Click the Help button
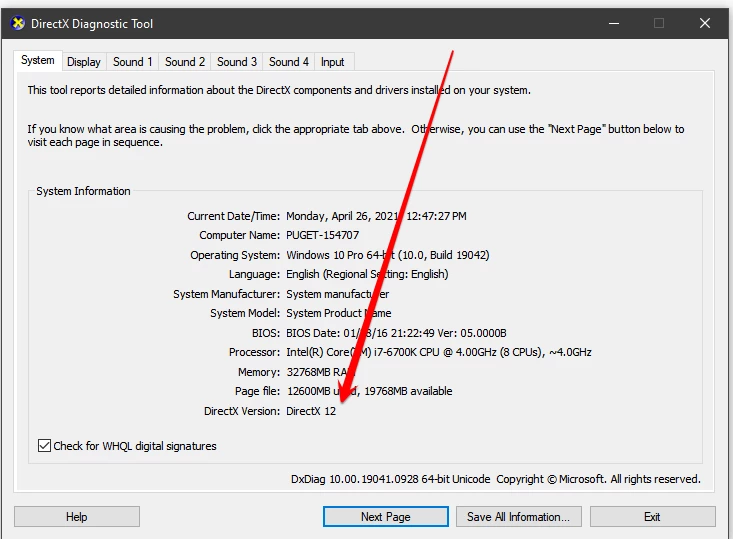 pyautogui.click(x=77, y=517)
